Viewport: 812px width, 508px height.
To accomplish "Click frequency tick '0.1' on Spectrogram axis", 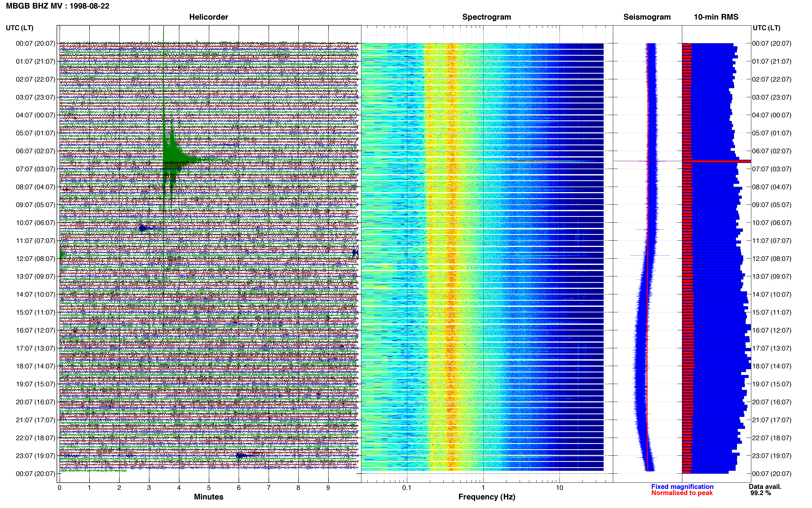I will [407, 488].
